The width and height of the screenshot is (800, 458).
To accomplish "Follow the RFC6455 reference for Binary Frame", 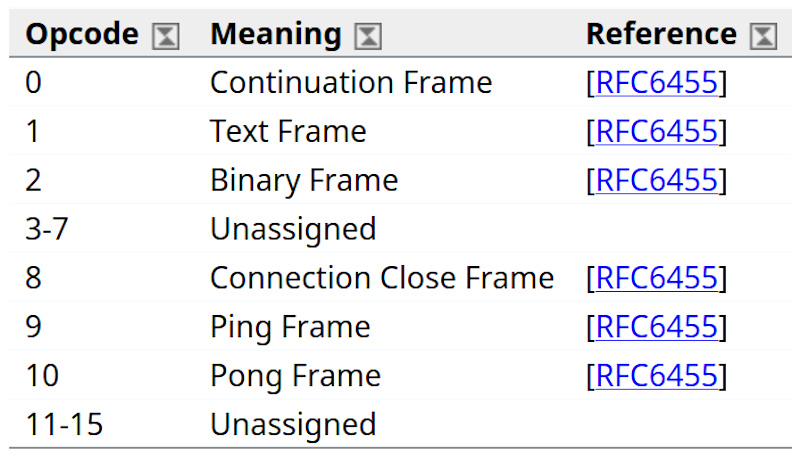I will tap(657, 181).
